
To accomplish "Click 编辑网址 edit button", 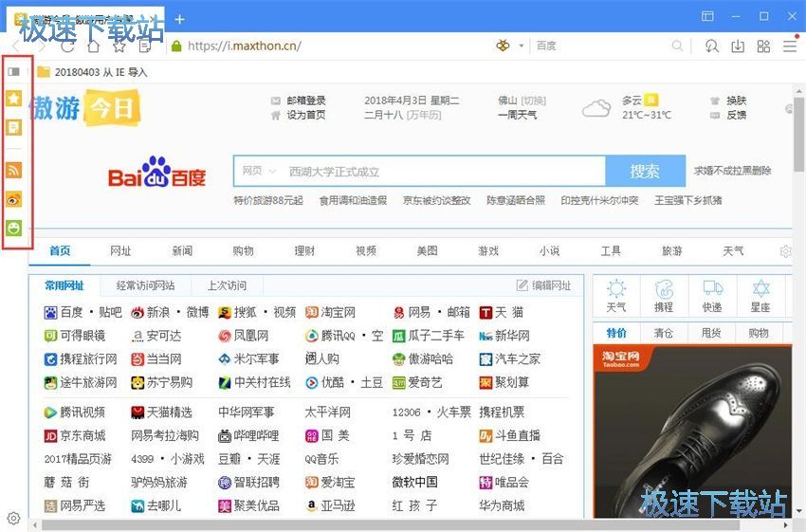I will coord(544,285).
